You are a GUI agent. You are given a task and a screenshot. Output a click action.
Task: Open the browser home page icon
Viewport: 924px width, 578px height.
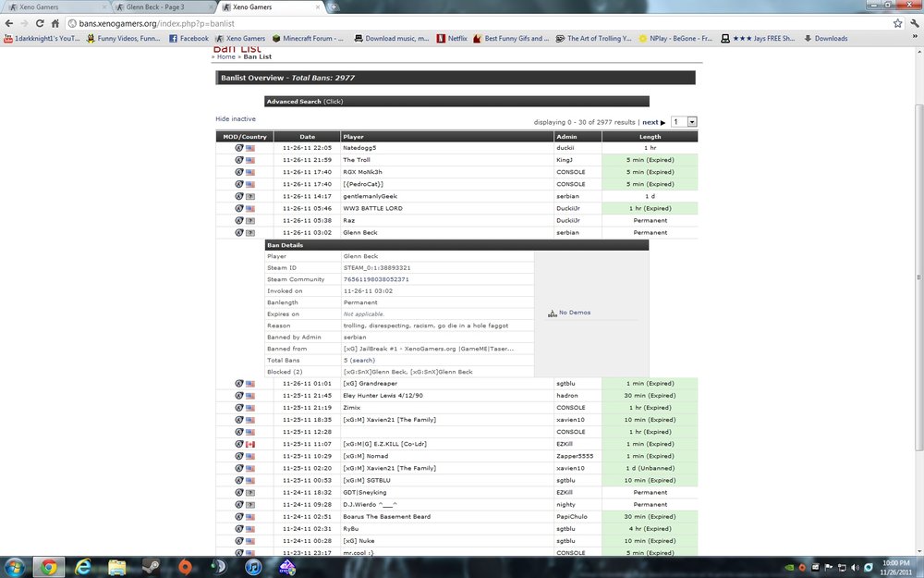pos(55,24)
